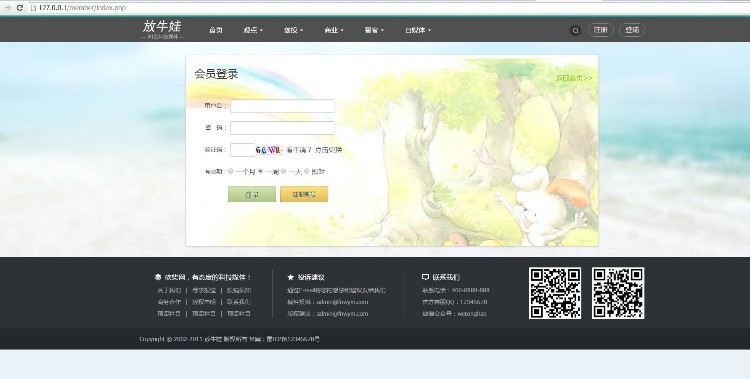Viewport: 750px width, 379px height.
Task: Open the 商务合作 footer link
Action: (169, 302)
